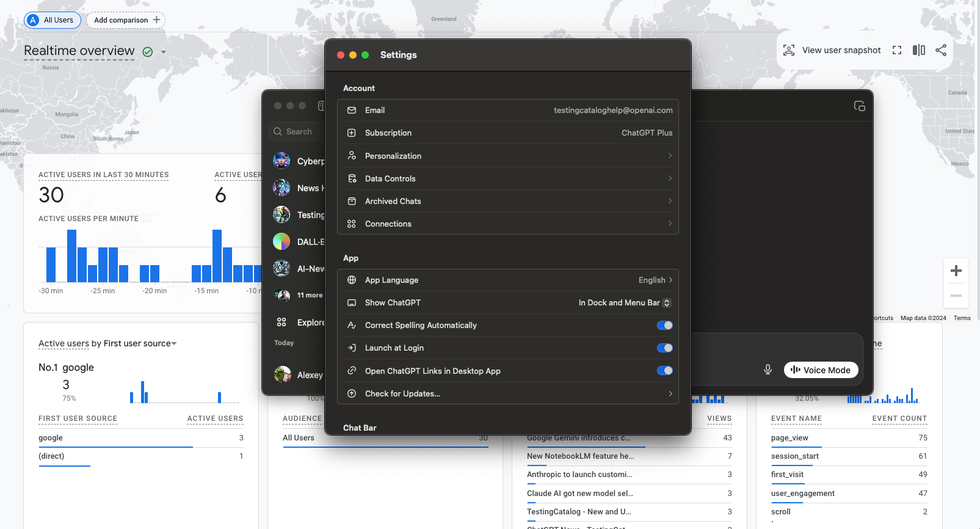Toggle Open ChatGPT Links in Desktop App switch

664,371
